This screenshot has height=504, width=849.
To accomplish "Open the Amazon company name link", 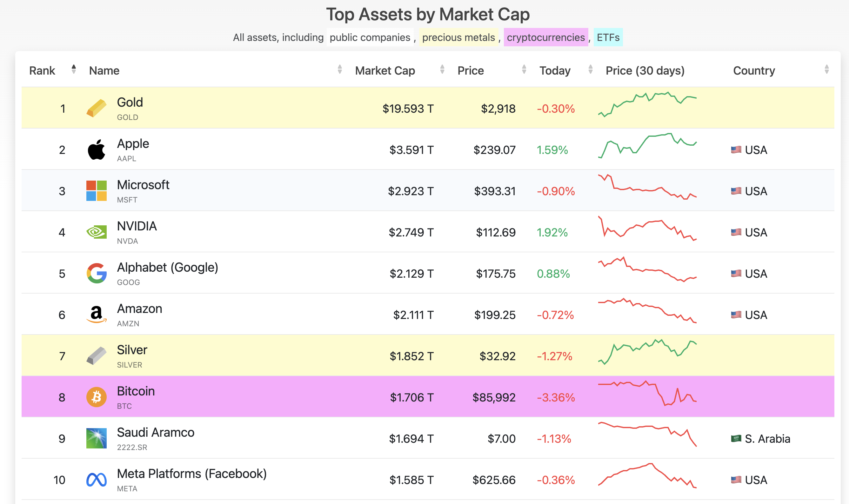I will pyautogui.click(x=140, y=309).
